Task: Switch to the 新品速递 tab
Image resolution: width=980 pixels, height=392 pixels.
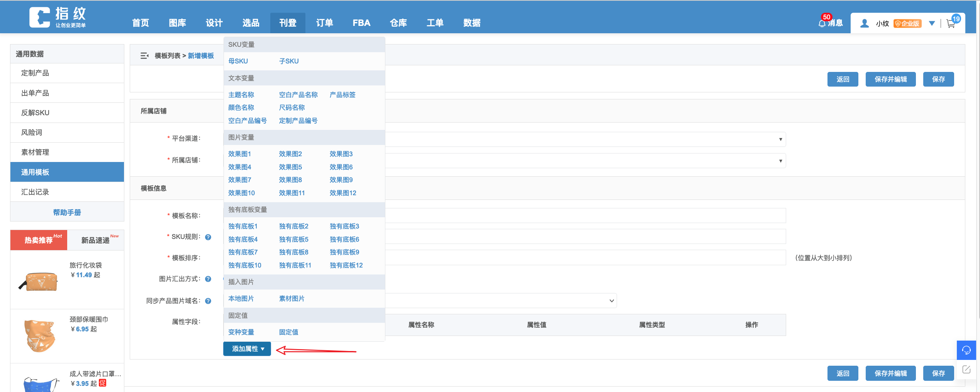Action: click(x=95, y=240)
